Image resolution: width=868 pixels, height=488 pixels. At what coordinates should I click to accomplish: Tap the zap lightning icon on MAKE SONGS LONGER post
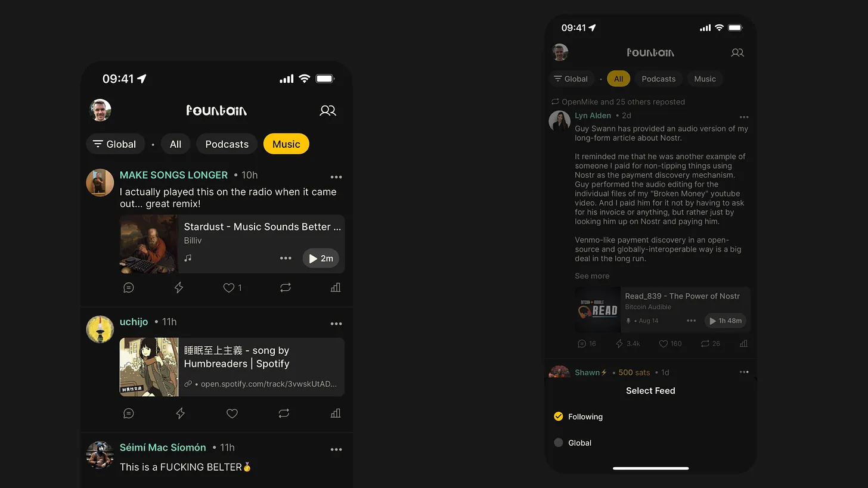[179, 288]
